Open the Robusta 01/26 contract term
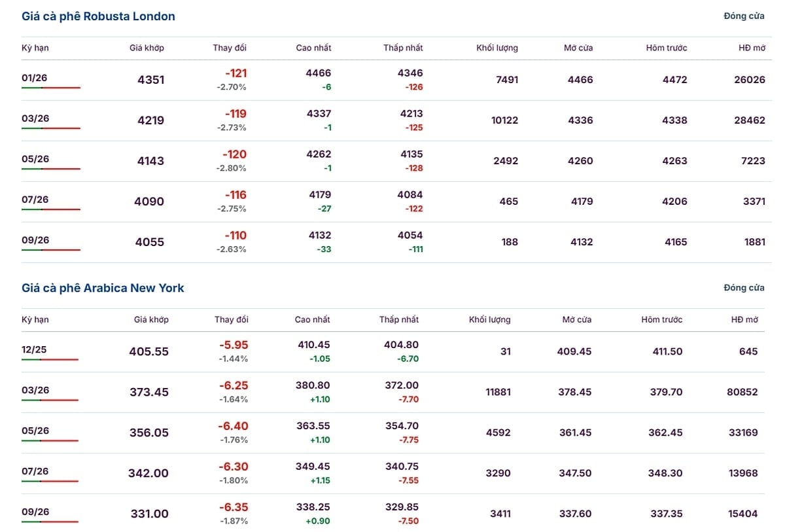This screenshot has height=532, width=785. tap(35, 79)
